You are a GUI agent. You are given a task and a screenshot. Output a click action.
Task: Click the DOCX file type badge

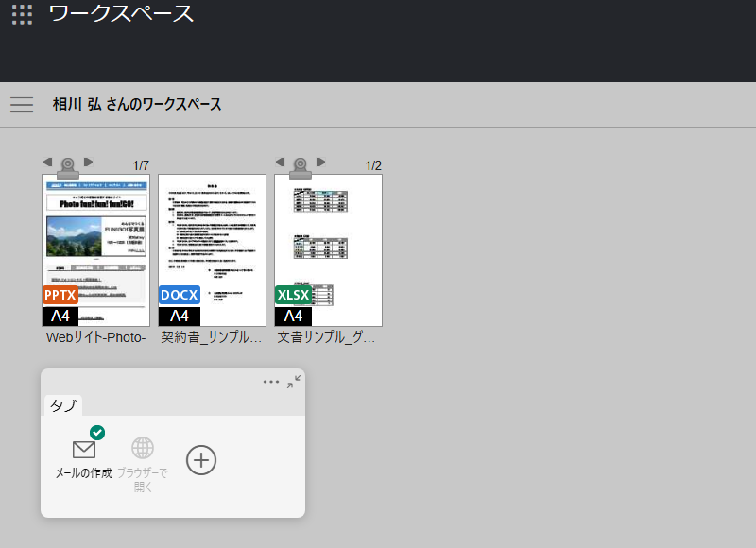pos(179,295)
